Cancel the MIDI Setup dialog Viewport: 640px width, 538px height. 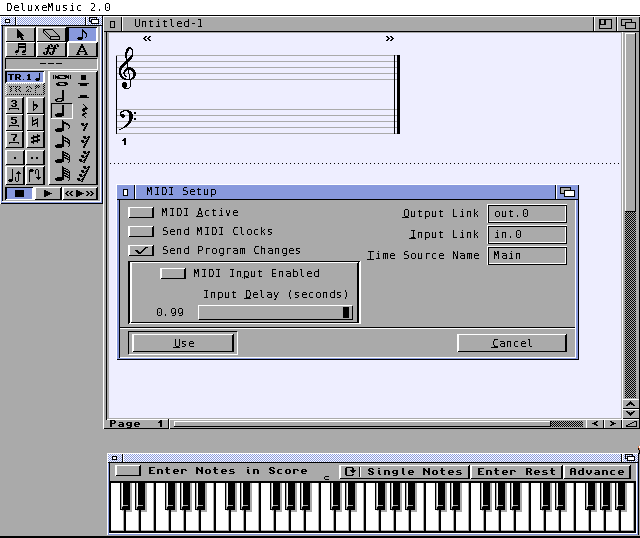pyautogui.click(x=512, y=343)
